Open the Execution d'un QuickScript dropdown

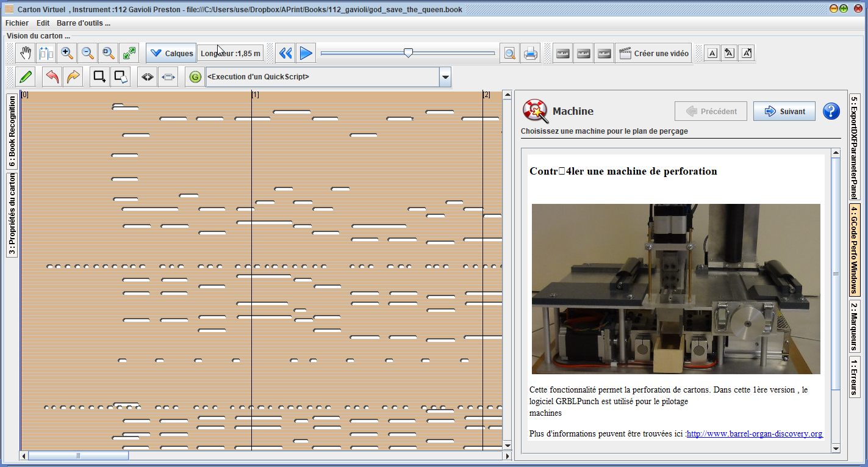445,77
